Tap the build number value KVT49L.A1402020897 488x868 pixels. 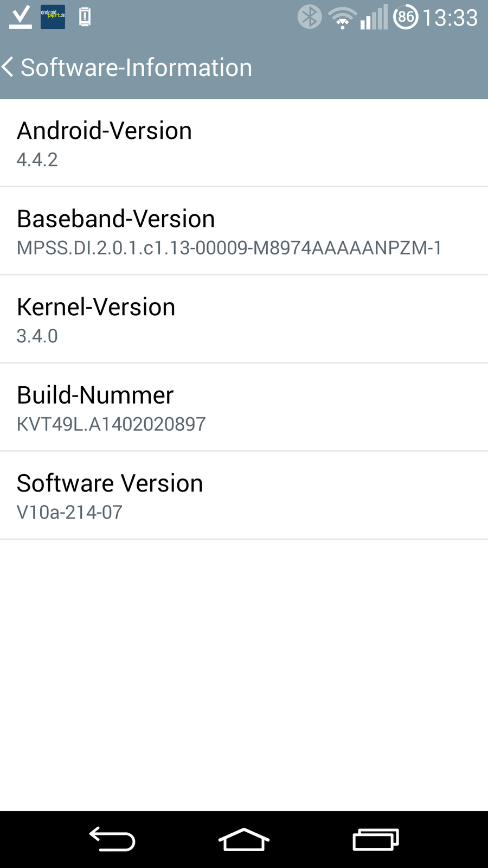(111, 424)
